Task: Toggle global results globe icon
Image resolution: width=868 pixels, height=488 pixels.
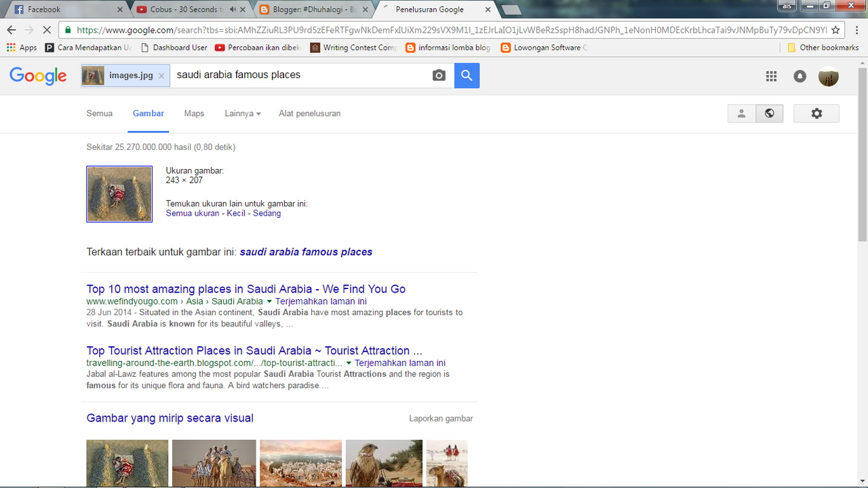Action: 769,113
